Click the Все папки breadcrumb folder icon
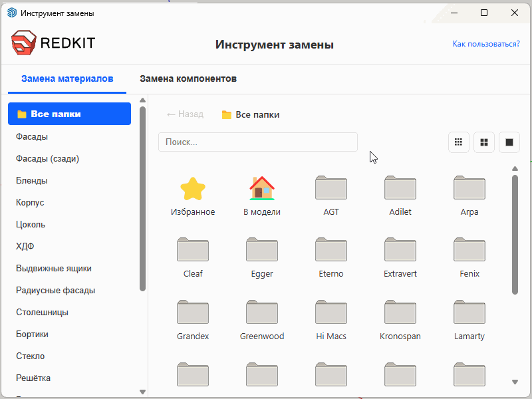 (226, 114)
